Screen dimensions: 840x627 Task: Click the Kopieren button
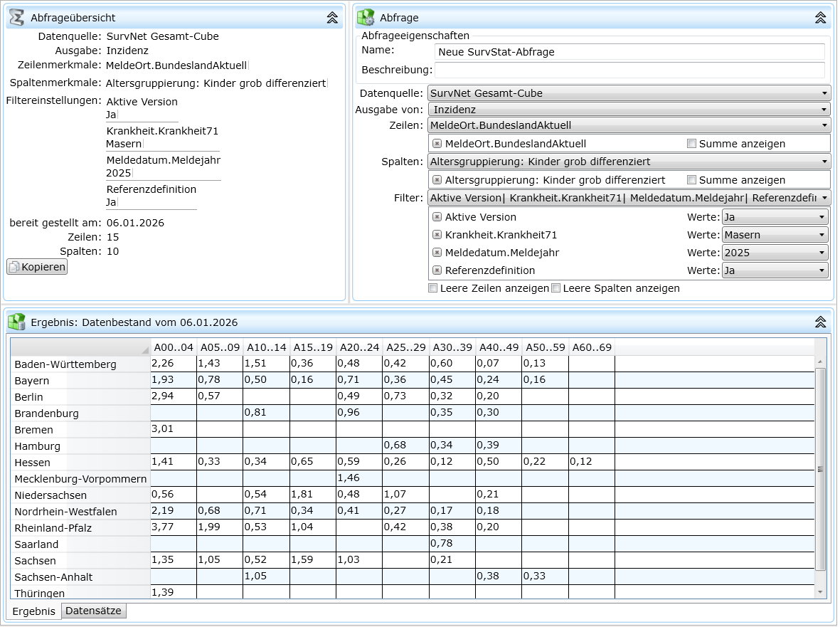(x=37, y=267)
